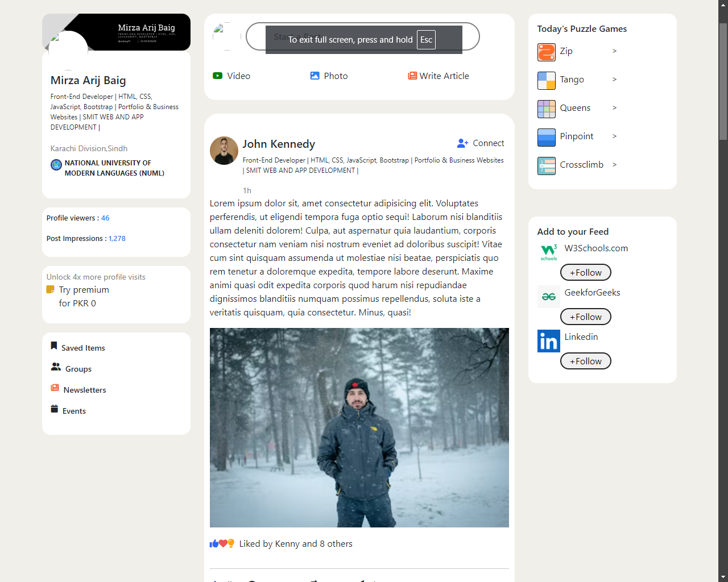Click the green Video icon
The image size is (728, 582).
click(x=217, y=76)
